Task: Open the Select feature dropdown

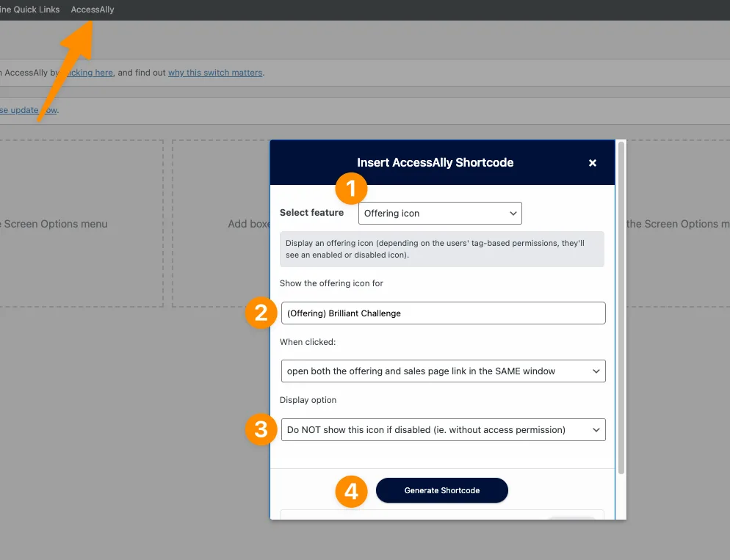Action: pos(439,214)
